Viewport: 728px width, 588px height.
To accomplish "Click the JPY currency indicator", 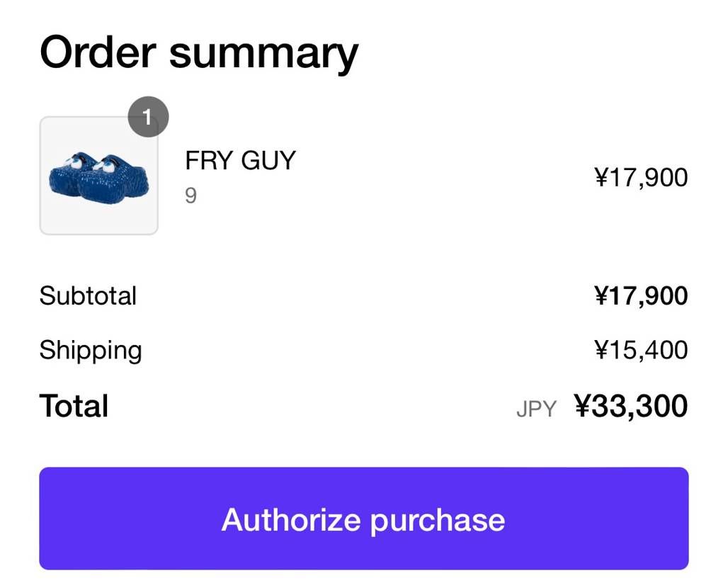I will [x=537, y=408].
